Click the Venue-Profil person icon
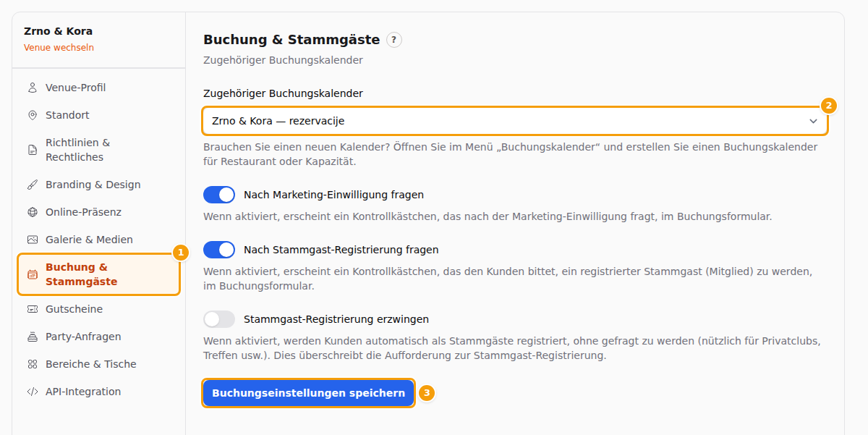868x435 pixels. (32, 88)
